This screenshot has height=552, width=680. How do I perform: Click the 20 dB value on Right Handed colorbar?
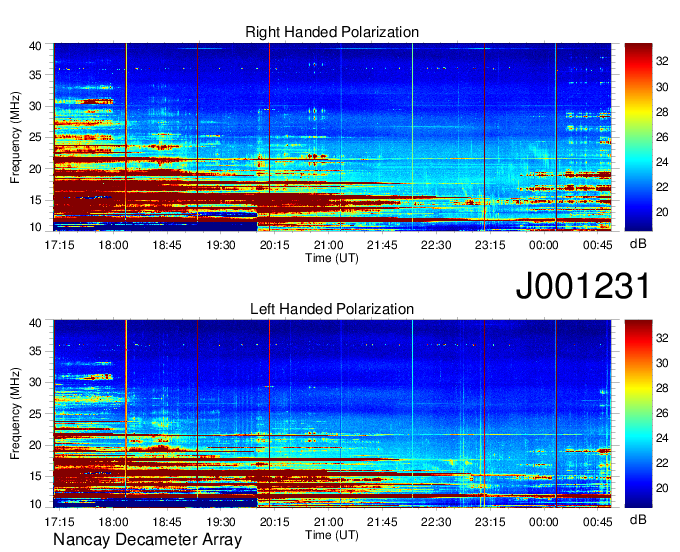tap(662, 212)
